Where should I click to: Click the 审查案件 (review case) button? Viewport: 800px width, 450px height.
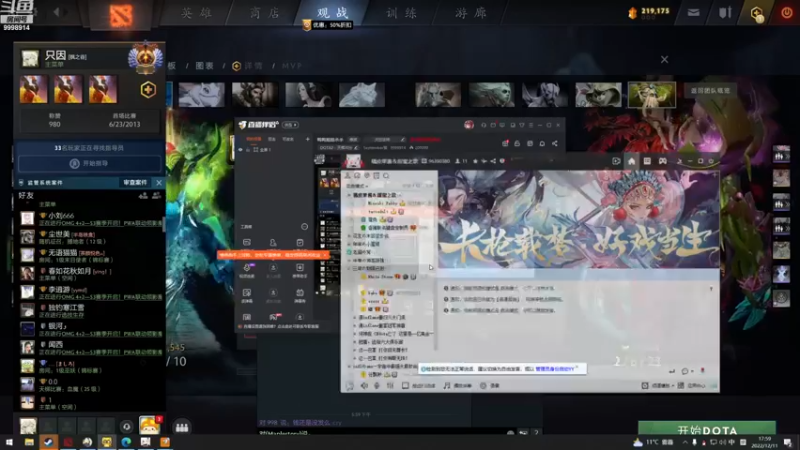(135, 182)
